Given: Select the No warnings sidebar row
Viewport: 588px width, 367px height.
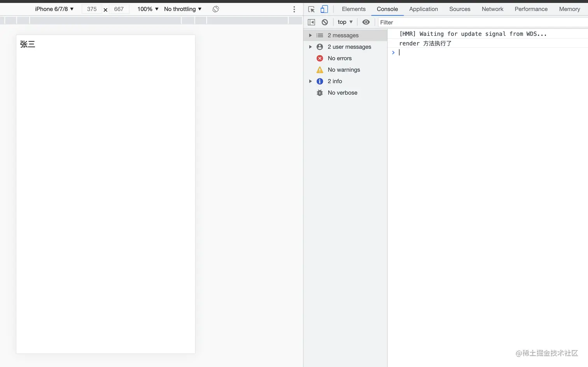Looking at the screenshot, I should click(345, 70).
